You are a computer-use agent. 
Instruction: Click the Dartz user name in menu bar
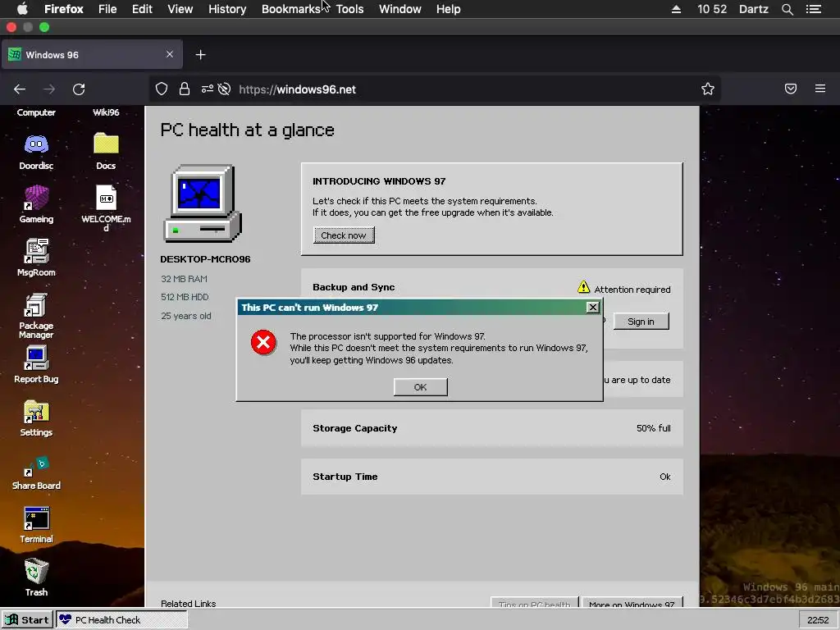point(754,9)
